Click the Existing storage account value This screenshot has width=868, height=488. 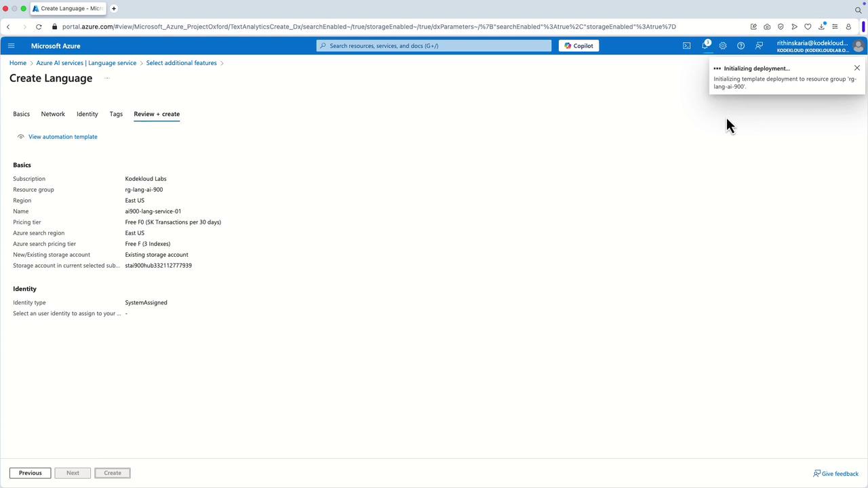tap(157, 255)
